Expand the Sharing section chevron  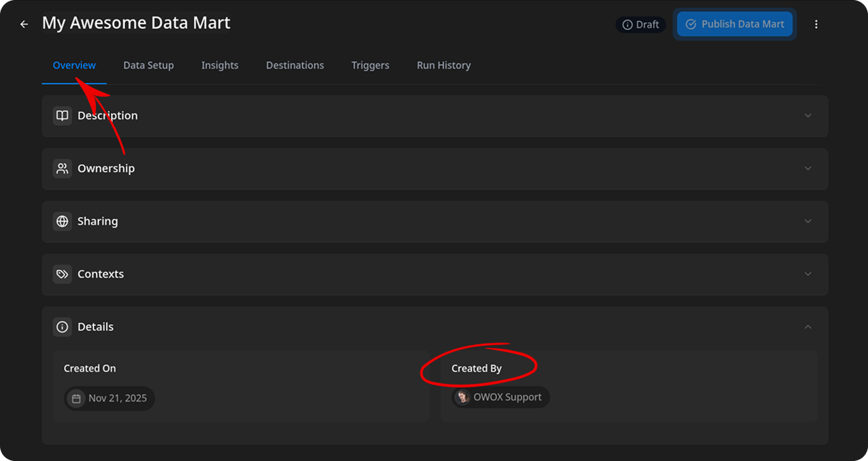pyautogui.click(x=808, y=221)
